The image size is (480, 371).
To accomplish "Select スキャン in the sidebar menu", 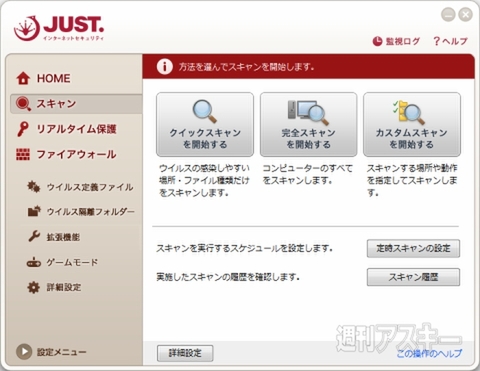I will [x=77, y=104].
